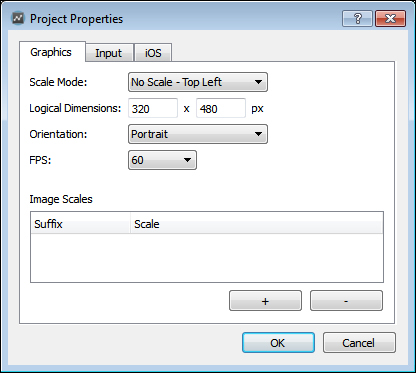Switch to the Graphics tab

[51, 52]
